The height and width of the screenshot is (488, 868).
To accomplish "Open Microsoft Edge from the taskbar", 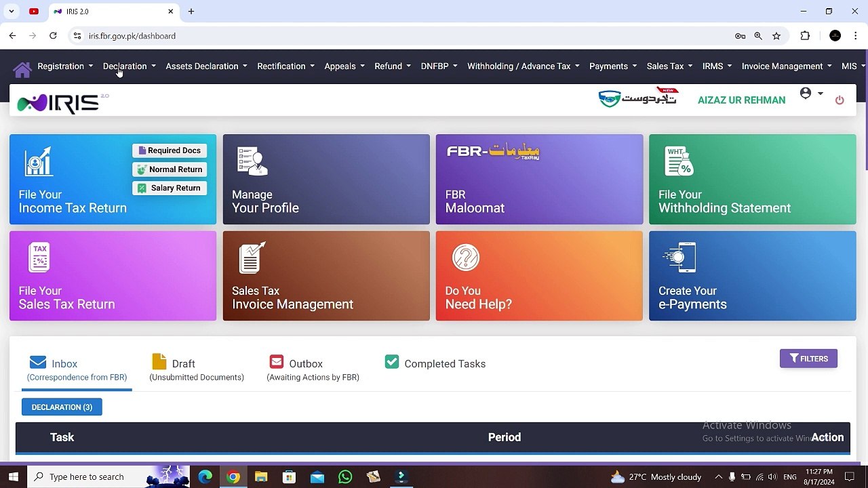I will click(x=205, y=477).
